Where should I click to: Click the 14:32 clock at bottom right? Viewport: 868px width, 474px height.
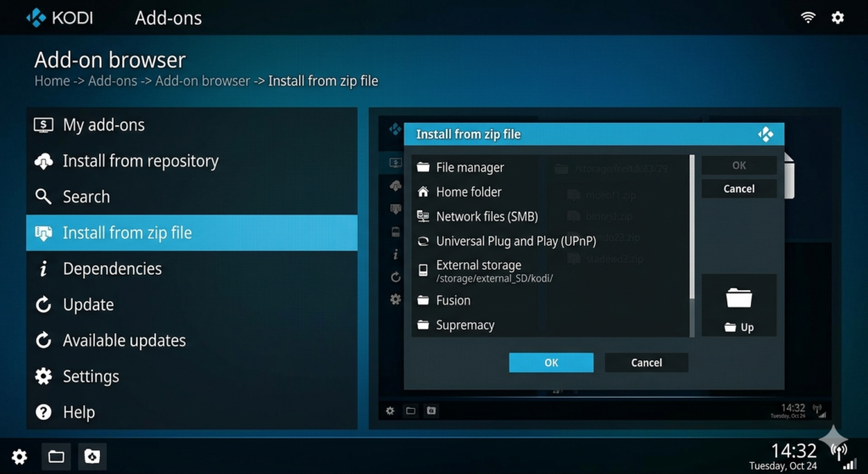[793, 450]
